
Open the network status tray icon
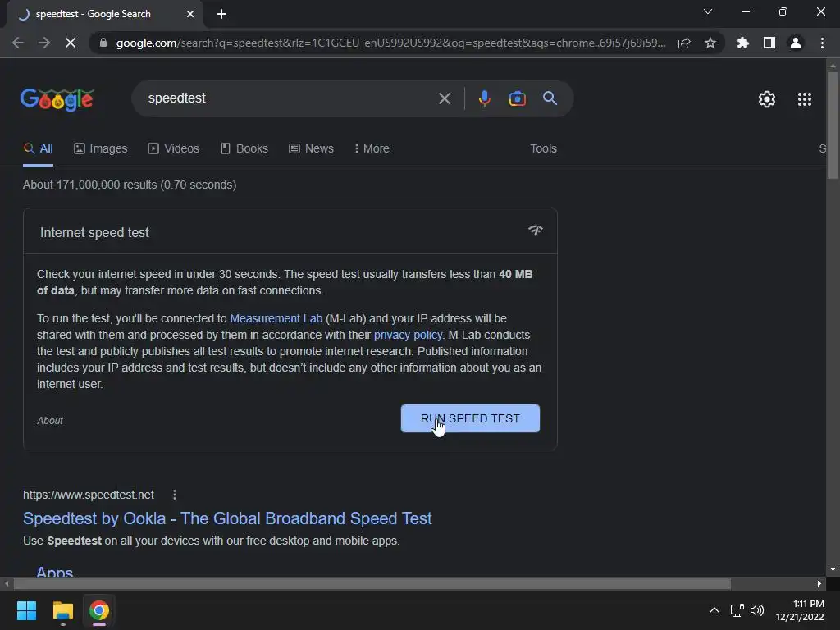point(737,610)
